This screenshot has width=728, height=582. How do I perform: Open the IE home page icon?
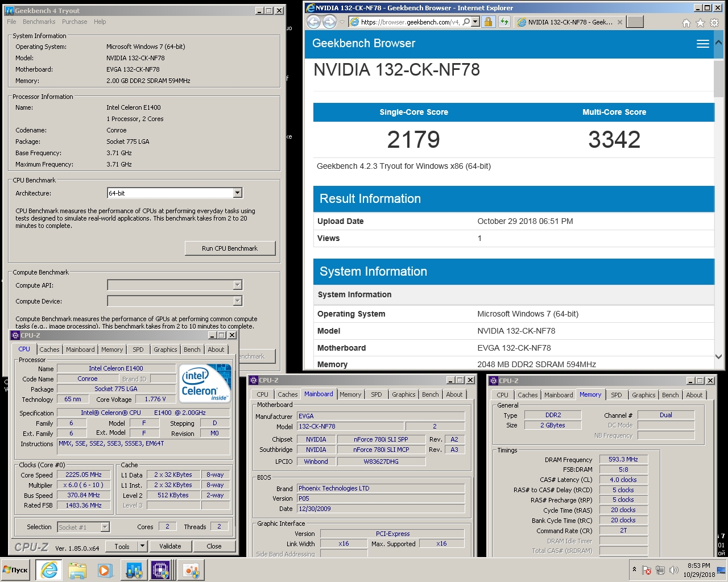(x=686, y=23)
